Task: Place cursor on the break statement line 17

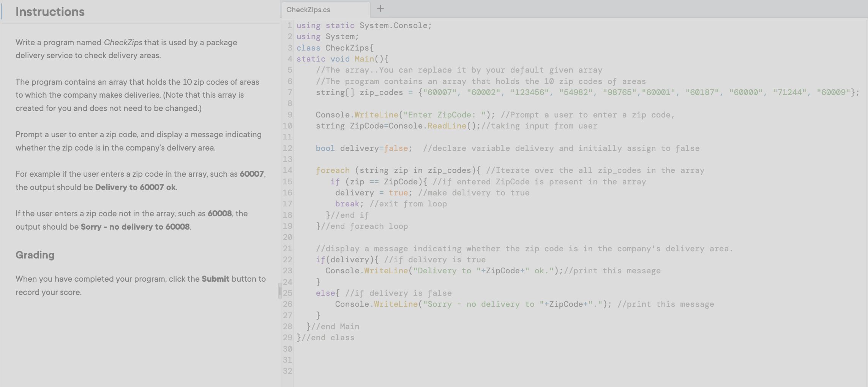Action: (346, 204)
